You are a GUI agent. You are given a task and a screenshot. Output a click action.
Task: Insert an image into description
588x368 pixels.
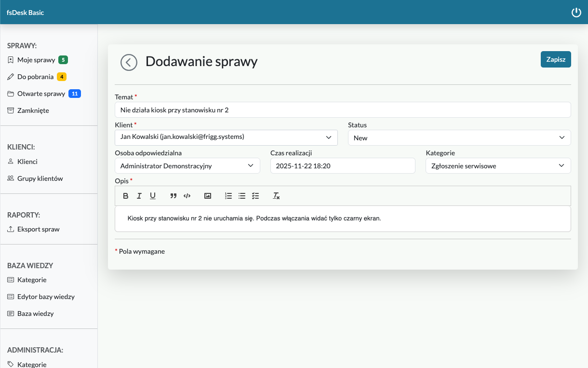(x=208, y=196)
